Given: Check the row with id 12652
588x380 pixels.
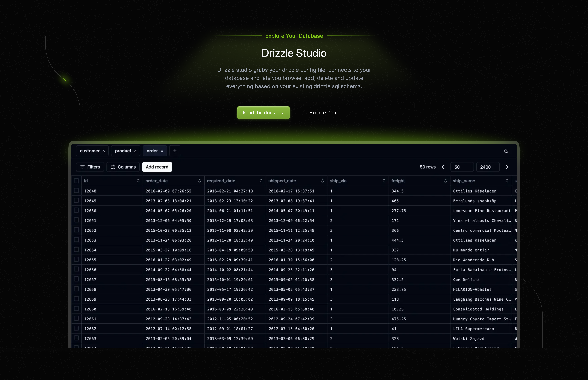Looking at the screenshot, I should pyautogui.click(x=76, y=230).
